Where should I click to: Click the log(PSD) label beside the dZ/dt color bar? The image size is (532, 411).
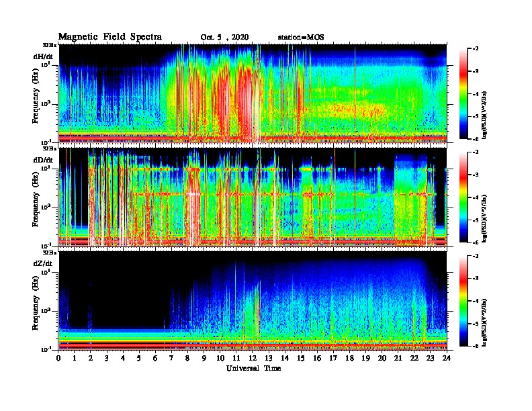485,322
